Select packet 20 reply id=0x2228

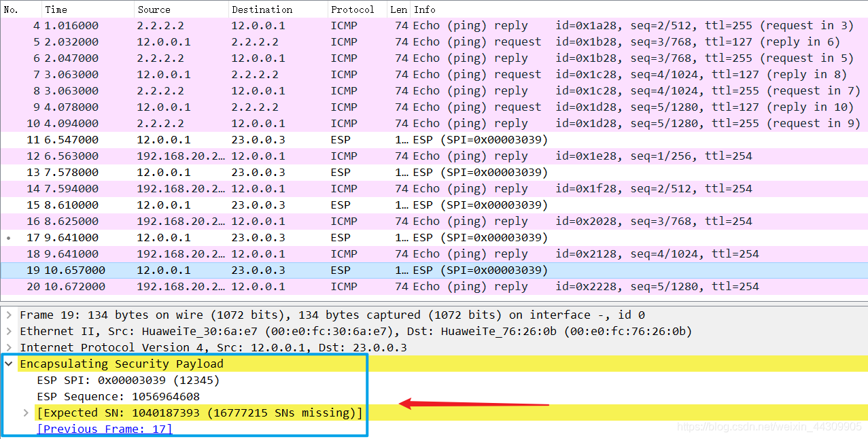[x=434, y=287]
